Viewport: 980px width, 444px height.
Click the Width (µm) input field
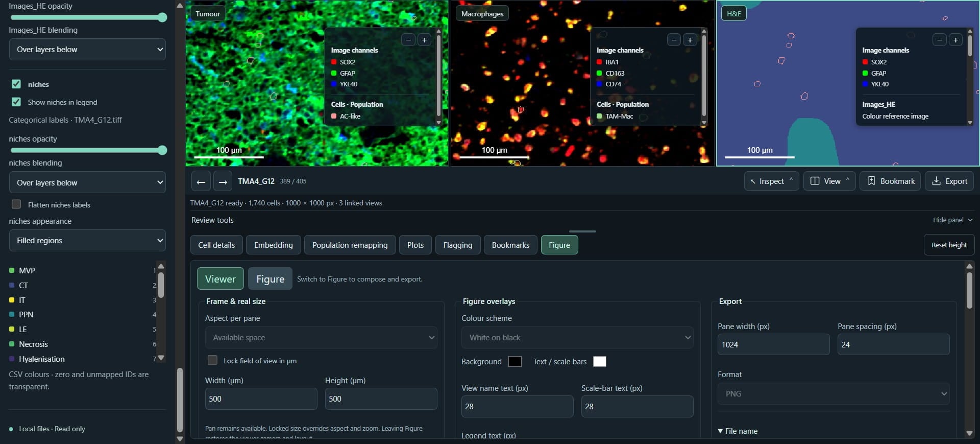click(261, 399)
